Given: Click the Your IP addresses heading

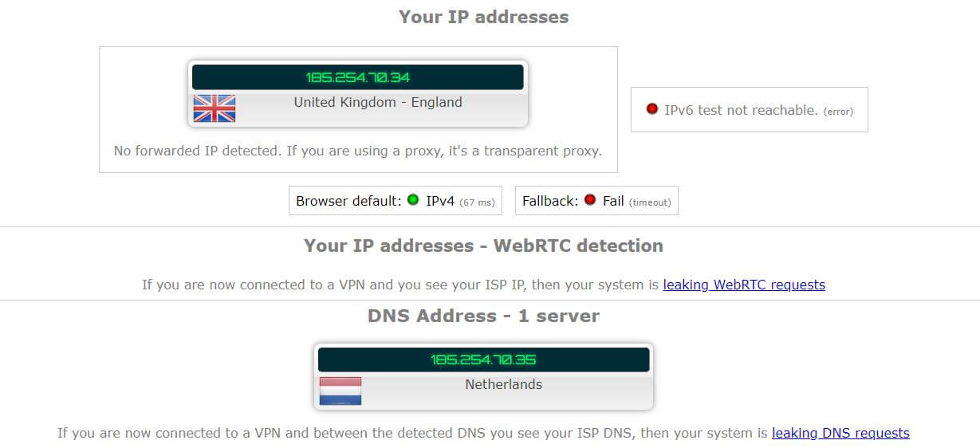Looking at the screenshot, I should 484,17.
